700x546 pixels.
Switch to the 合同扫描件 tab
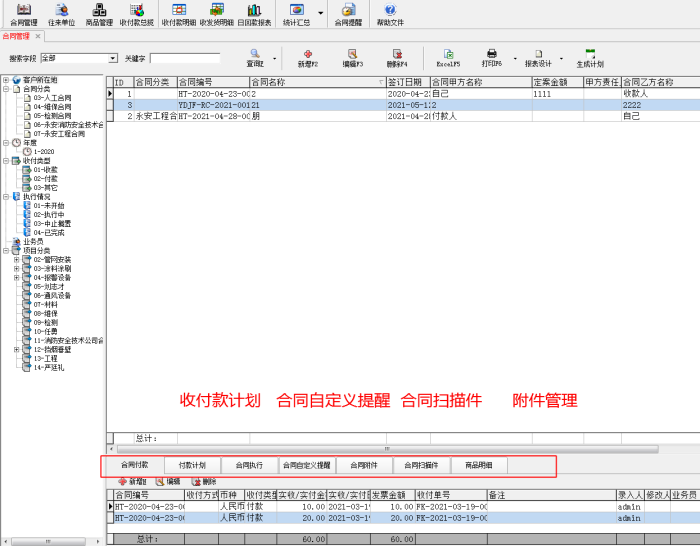[421, 465]
